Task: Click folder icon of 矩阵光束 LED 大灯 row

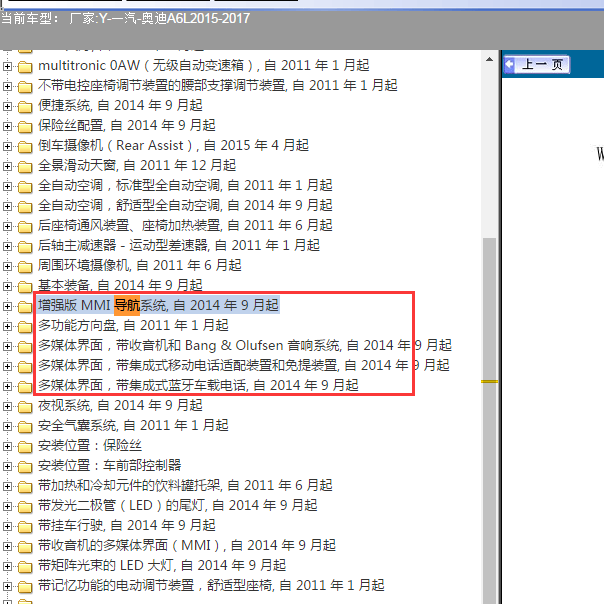Action: (25, 567)
